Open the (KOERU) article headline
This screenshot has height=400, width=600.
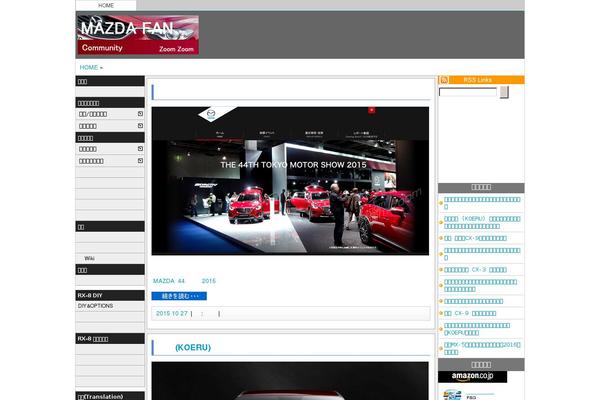[193, 348]
